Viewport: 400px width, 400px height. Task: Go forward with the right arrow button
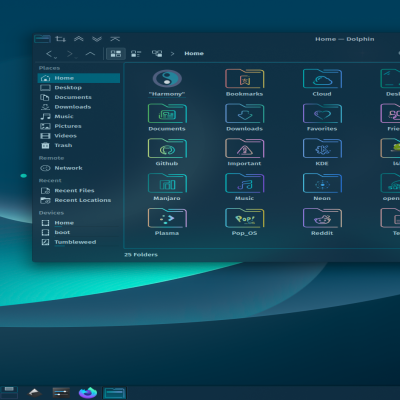coord(71,54)
